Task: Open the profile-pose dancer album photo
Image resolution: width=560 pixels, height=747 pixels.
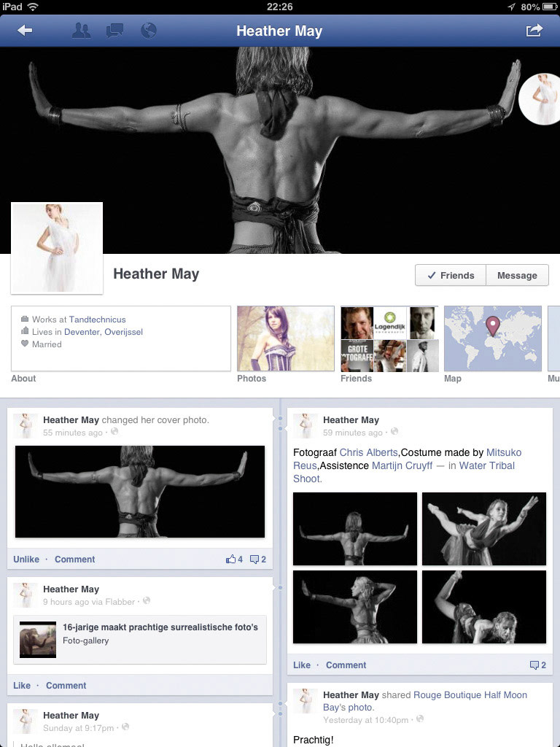Action: point(355,607)
